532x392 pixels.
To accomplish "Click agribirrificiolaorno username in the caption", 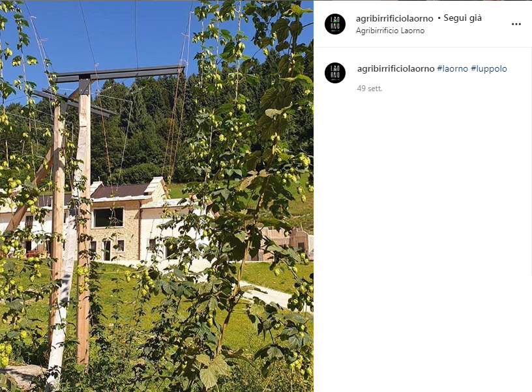I will [x=396, y=68].
